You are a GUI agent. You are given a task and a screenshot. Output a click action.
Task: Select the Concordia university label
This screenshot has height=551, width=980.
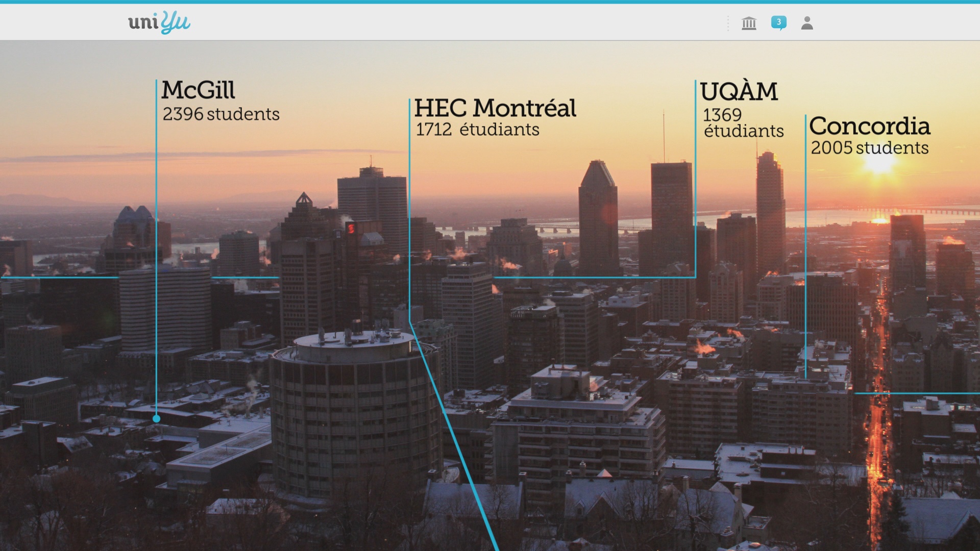[x=870, y=126]
